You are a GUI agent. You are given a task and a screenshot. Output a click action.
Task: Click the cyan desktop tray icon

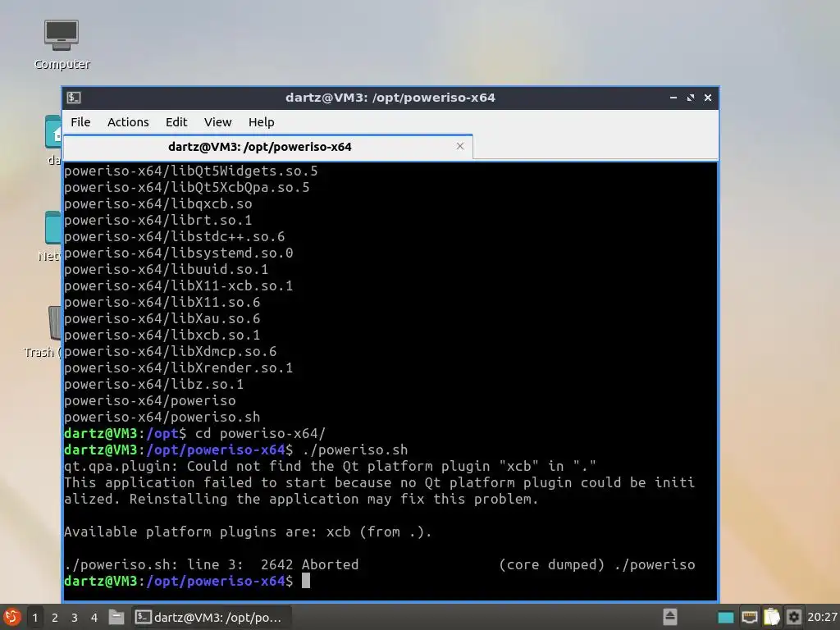click(726, 618)
